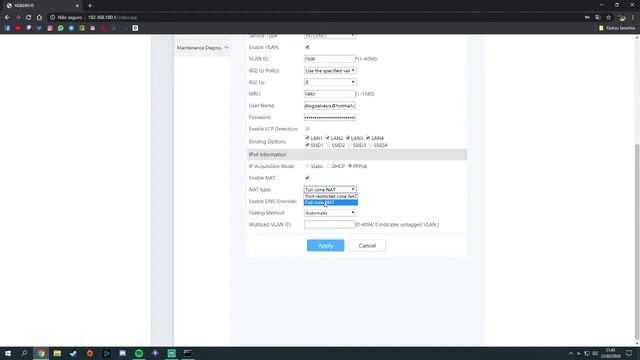The image size is (640, 360).
Task: Uncheck the LAN3 binding option
Action: pyautogui.click(x=348, y=138)
